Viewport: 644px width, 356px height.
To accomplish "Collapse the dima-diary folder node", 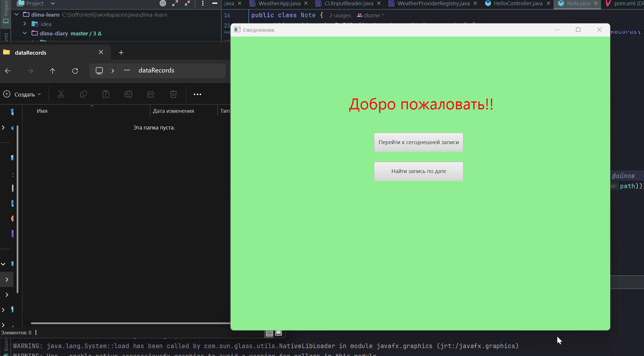I will (x=25, y=33).
